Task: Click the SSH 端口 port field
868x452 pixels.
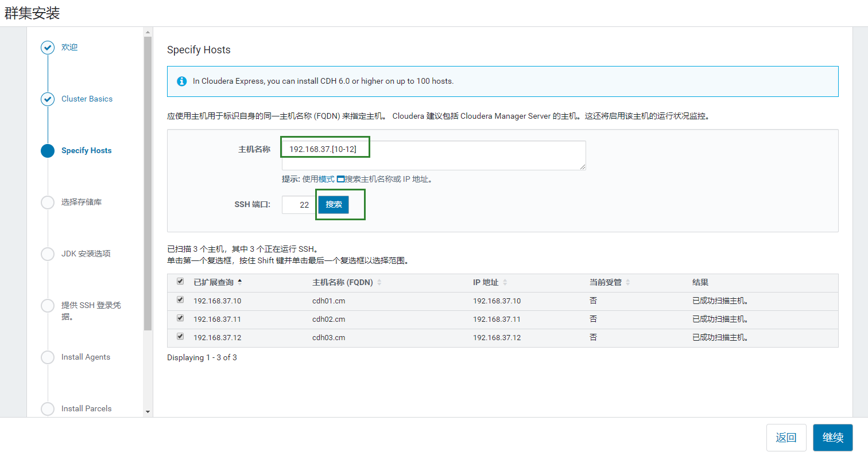Action: [299, 205]
